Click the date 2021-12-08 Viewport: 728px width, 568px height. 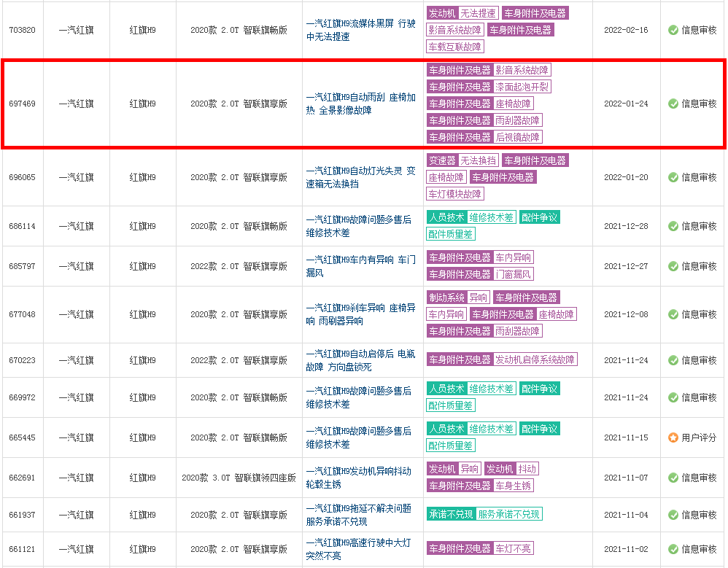point(626,315)
